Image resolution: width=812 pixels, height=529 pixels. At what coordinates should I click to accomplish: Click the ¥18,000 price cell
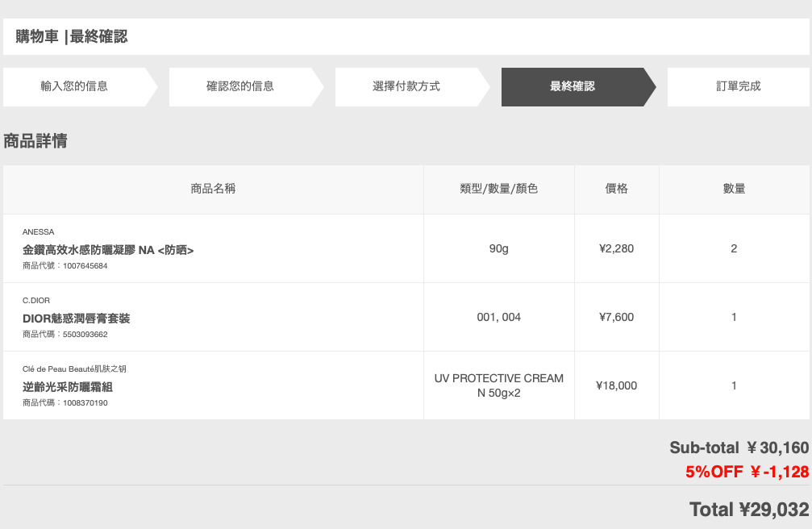pyautogui.click(x=616, y=385)
